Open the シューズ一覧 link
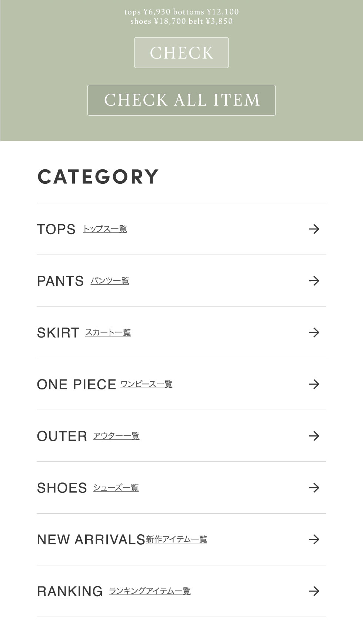The height and width of the screenshot is (644, 363). coord(116,488)
